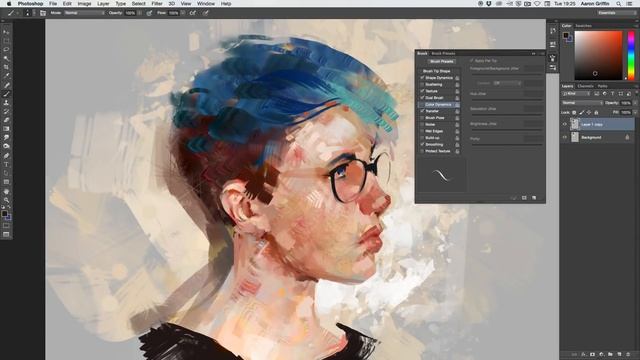Switch to the Brush Presets tab
Viewport: 640px width, 360px height.
(x=443, y=53)
